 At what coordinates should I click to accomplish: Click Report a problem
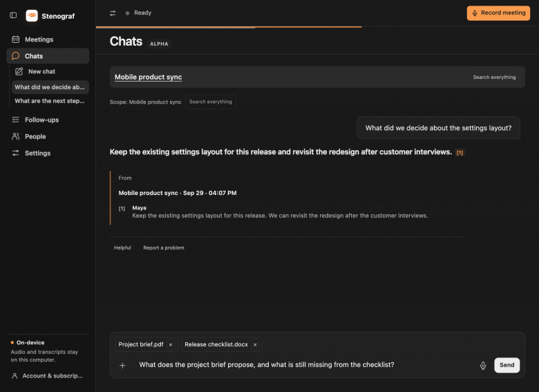pos(164,248)
